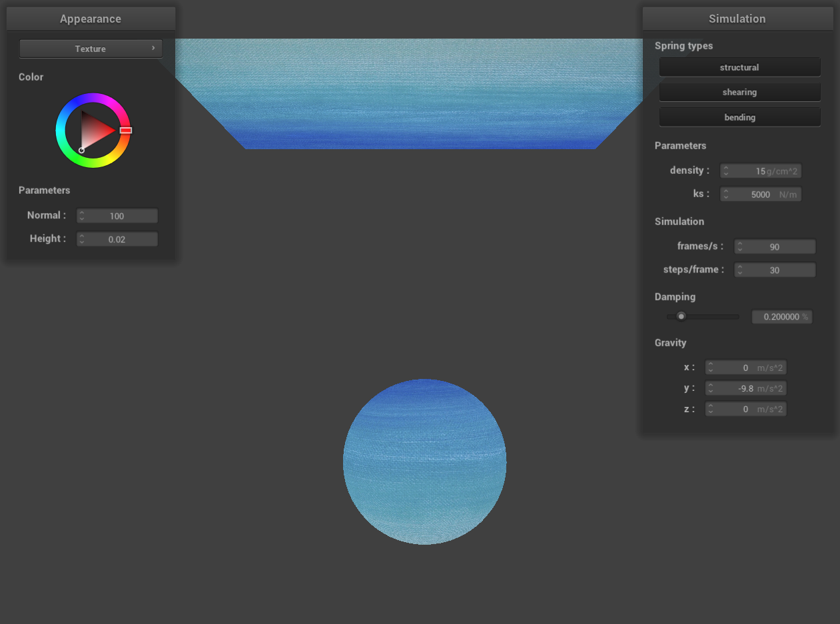Click the red hue selector handle
Image resolution: width=840 pixels, height=624 pixels.
pos(125,131)
